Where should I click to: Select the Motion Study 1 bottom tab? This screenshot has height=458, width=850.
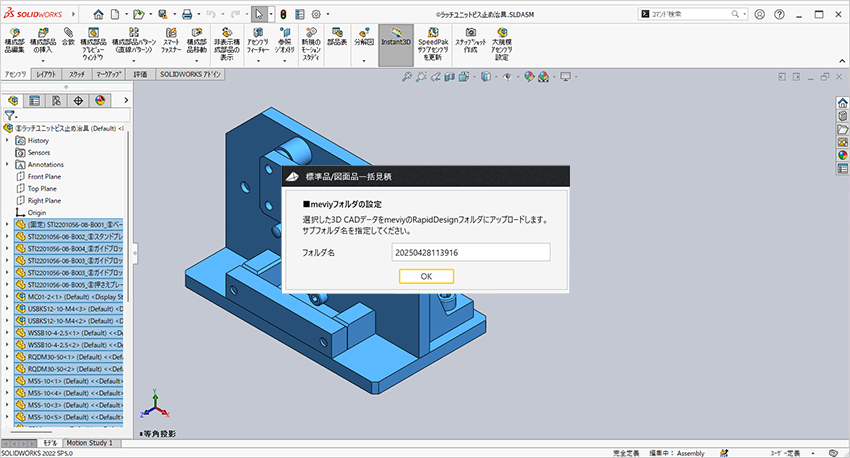pyautogui.click(x=89, y=443)
